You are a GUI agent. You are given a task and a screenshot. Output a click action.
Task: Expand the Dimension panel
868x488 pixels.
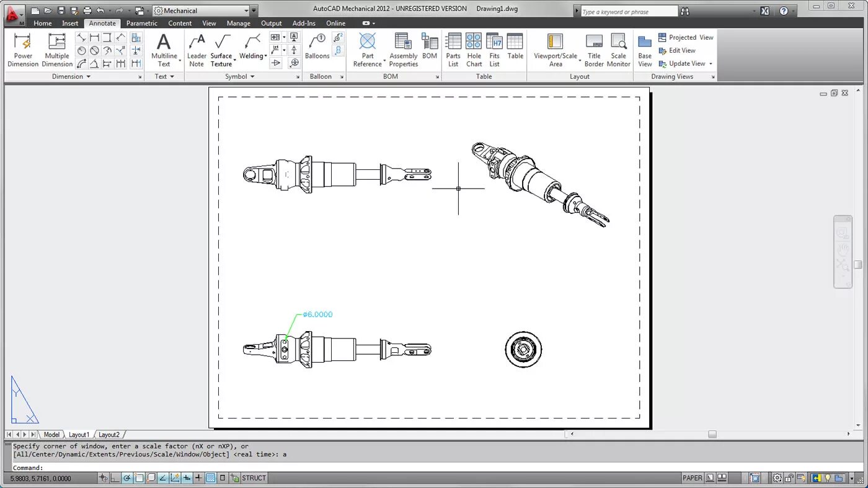pos(71,76)
